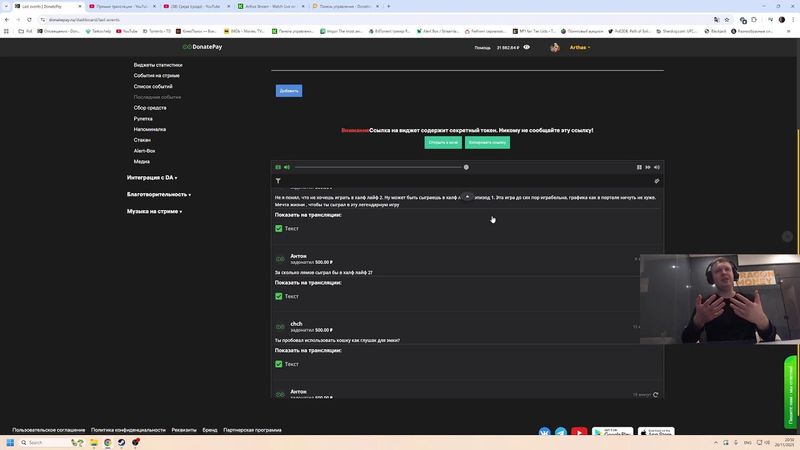Screen dimensions: 800x450
Task: Click the filter funnel icon in events panel
Action: click(278, 181)
